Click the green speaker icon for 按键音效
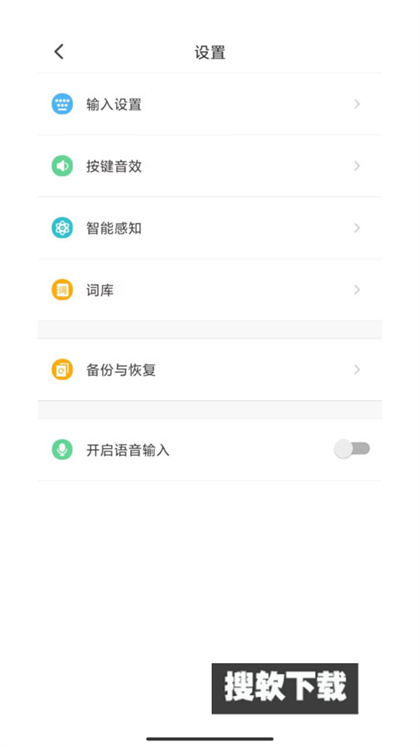This screenshot has width=420, height=747. [62, 166]
